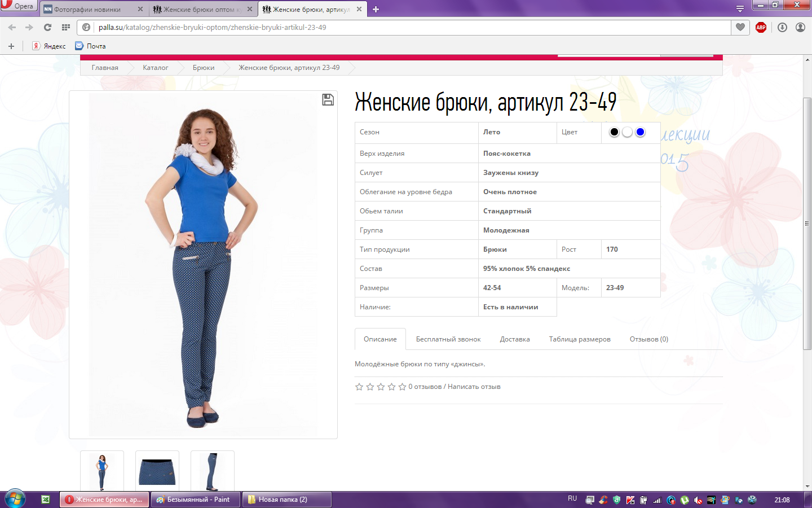
Task: Open the browser downloads icon
Action: pos(782,27)
